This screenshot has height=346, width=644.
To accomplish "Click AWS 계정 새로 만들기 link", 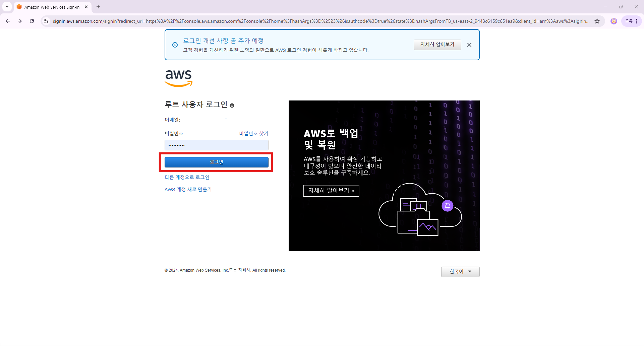I will (x=188, y=189).
